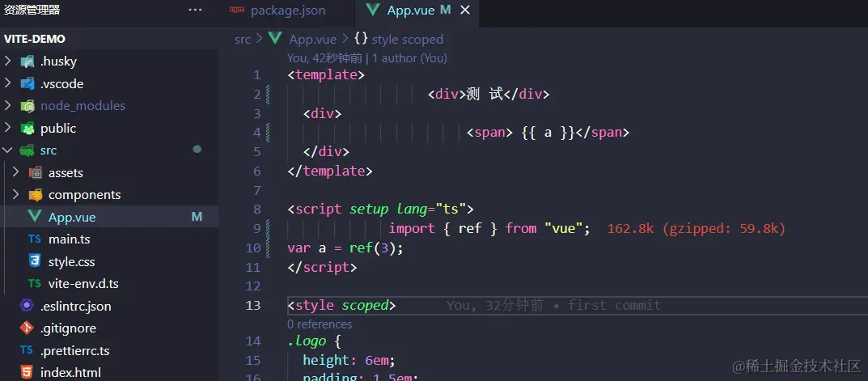868x381 pixels.
Task: Click the 'height: 6em;' declaration
Action: click(x=349, y=361)
